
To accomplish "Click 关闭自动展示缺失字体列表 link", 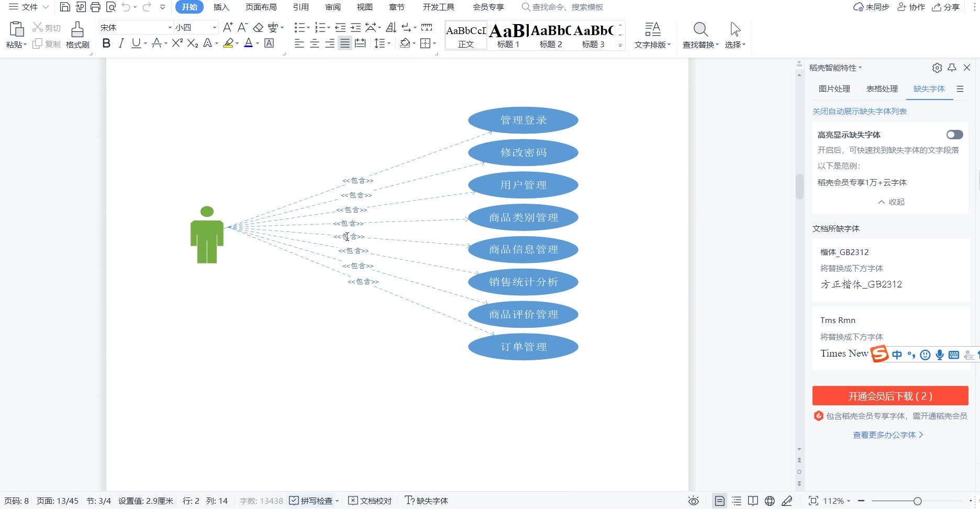I will point(860,111).
